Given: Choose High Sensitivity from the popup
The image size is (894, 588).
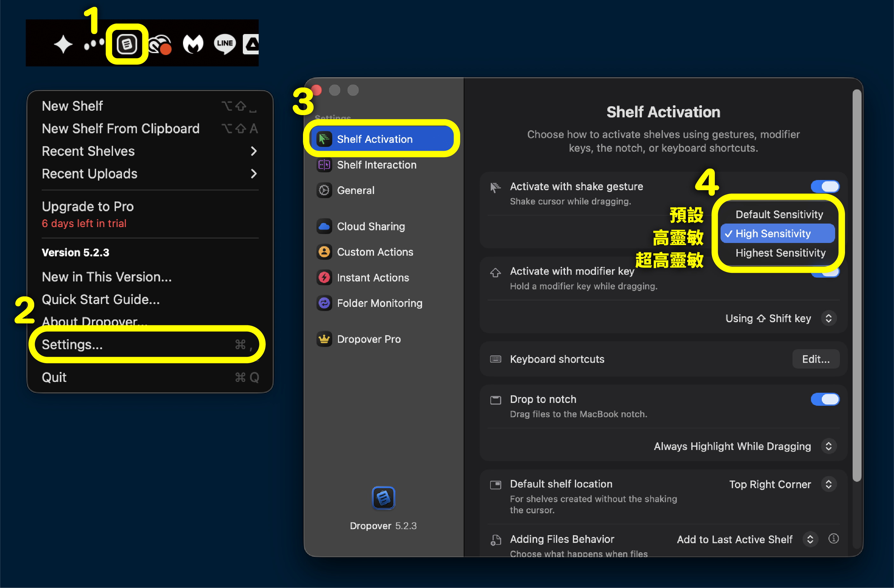Looking at the screenshot, I should click(x=778, y=233).
